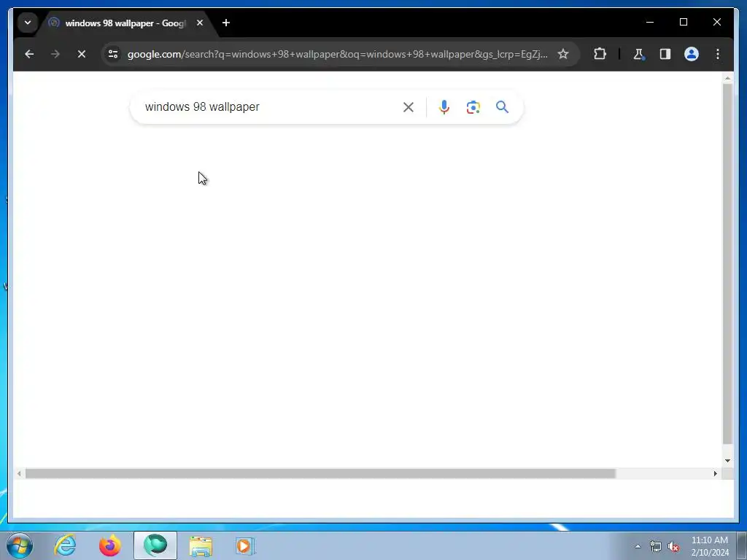Start voice search with the microphone
The height and width of the screenshot is (560, 747).
(x=444, y=107)
